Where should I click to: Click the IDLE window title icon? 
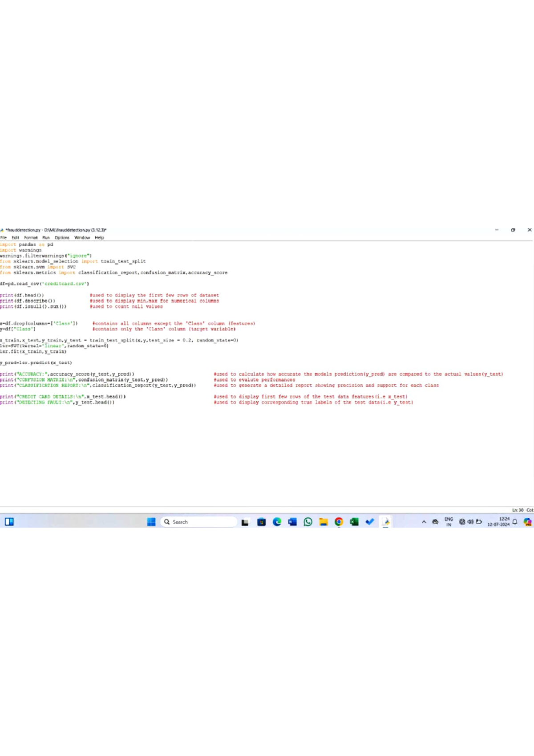(2, 230)
